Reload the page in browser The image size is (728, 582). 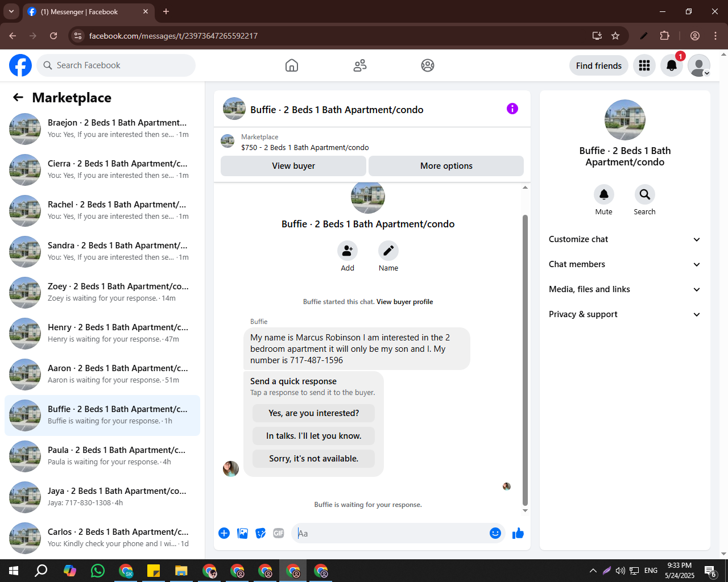53,36
